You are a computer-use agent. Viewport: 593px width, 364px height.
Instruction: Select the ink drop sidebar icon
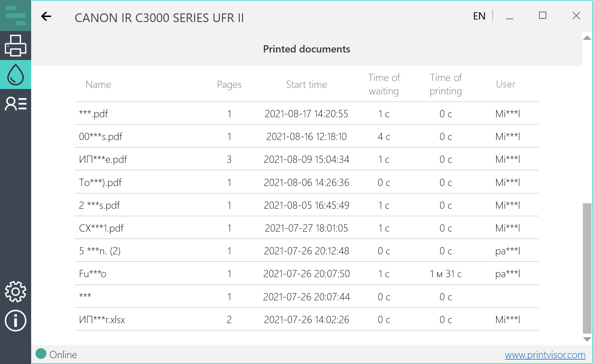click(x=16, y=75)
